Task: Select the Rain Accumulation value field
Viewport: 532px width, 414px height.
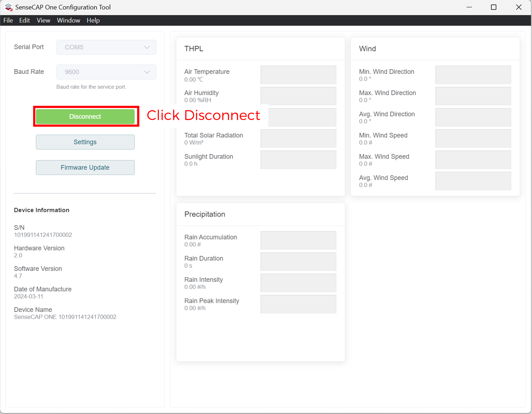Action: (298, 240)
